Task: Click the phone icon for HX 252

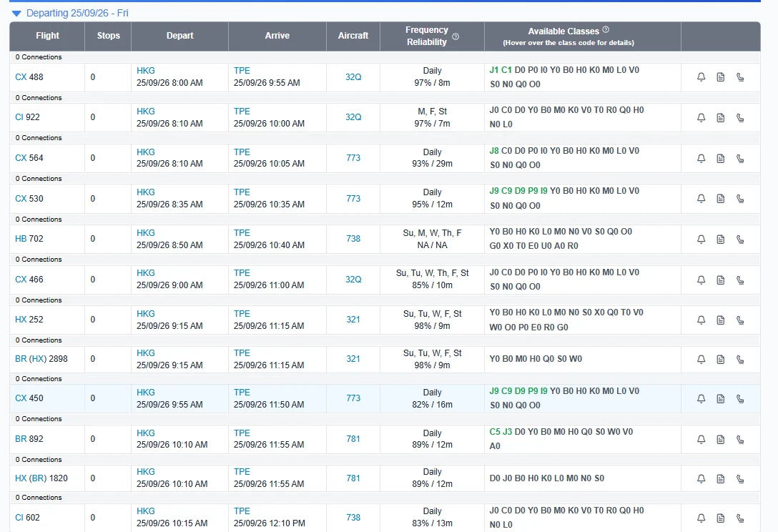Action: (740, 320)
